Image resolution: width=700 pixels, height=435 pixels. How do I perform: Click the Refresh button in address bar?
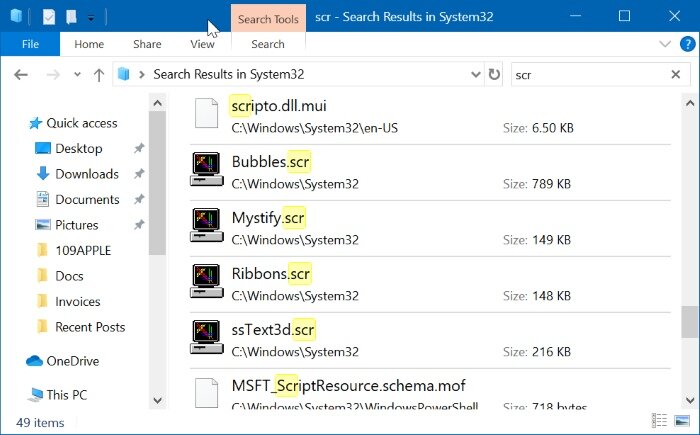494,74
